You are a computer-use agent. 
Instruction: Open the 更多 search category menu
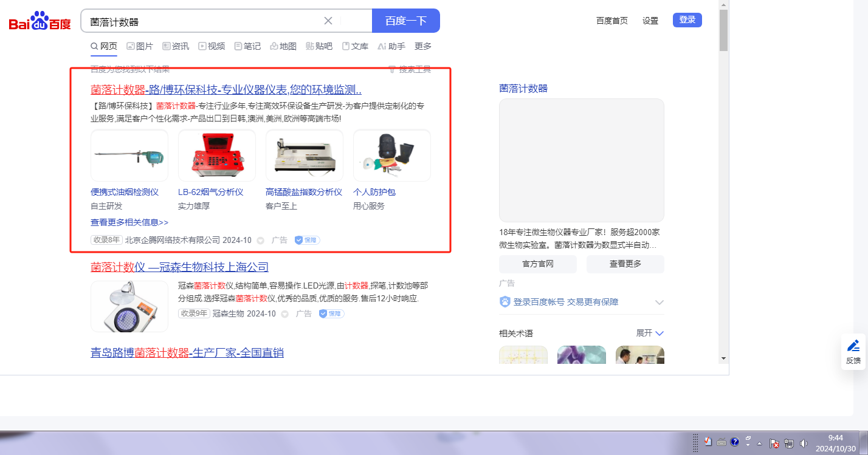coord(423,46)
